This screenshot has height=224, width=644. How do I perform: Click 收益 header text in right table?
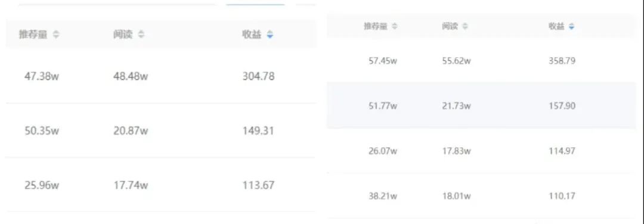point(557,26)
